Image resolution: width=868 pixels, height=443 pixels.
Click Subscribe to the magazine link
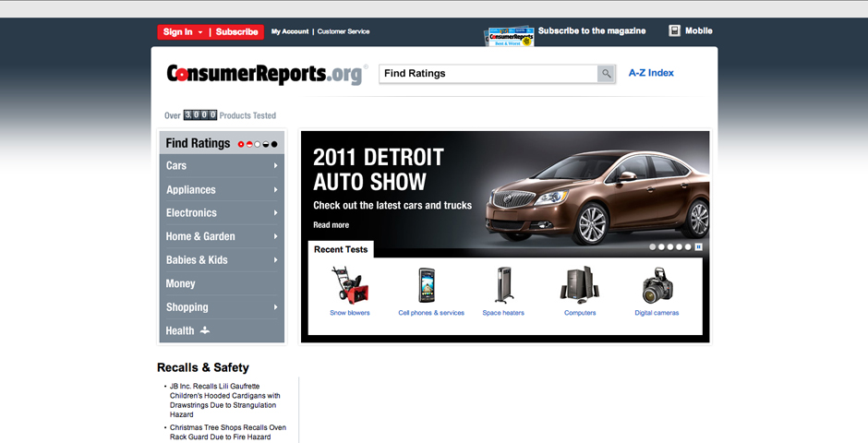pyautogui.click(x=592, y=31)
